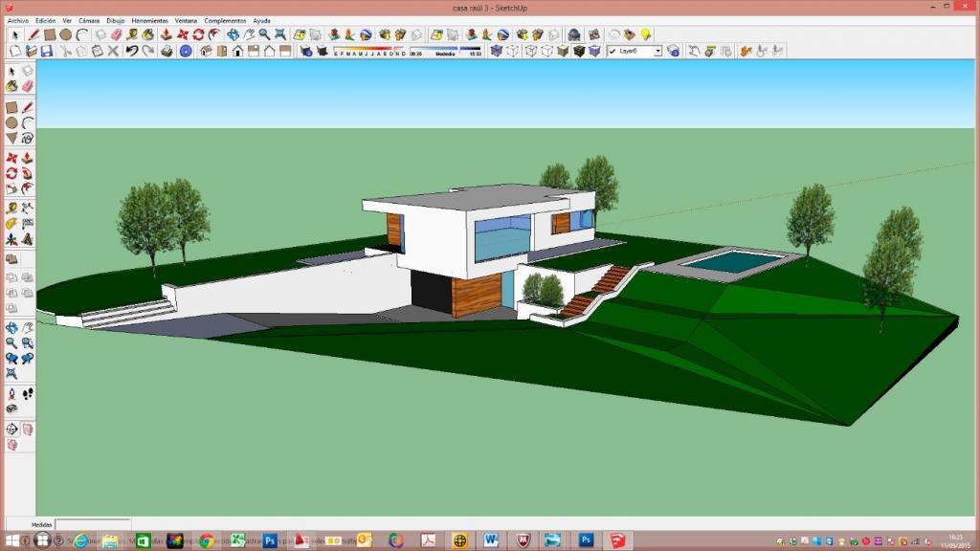Activate the Orbit camera tool
This screenshot has width=980, height=551.
click(x=233, y=34)
